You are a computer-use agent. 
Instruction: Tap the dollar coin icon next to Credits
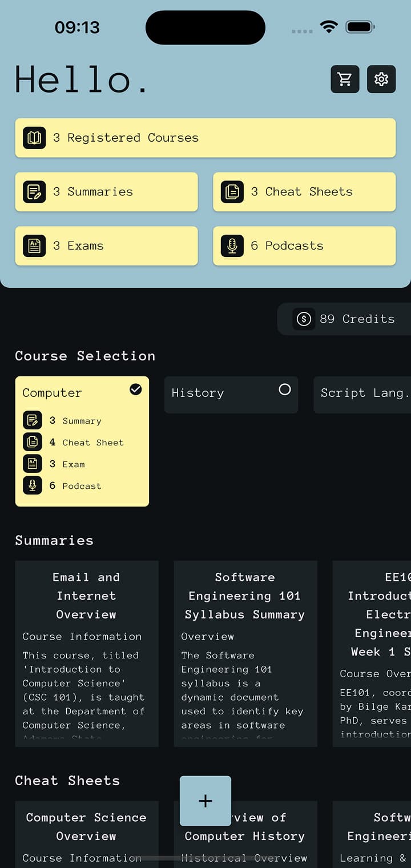304,319
